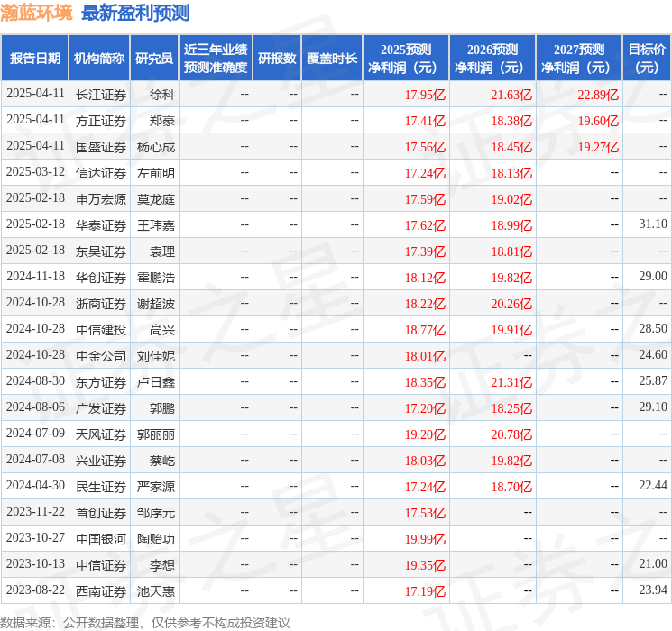Click the 19.99亿 forecast from 中国银河

coord(425,539)
